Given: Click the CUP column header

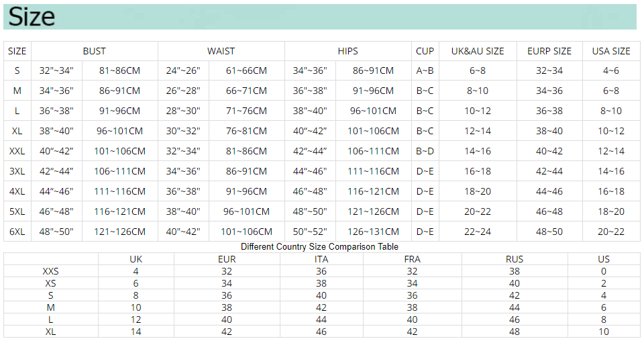Looking at the screenshot, I should pyautogui.click(x=425, y=51).
